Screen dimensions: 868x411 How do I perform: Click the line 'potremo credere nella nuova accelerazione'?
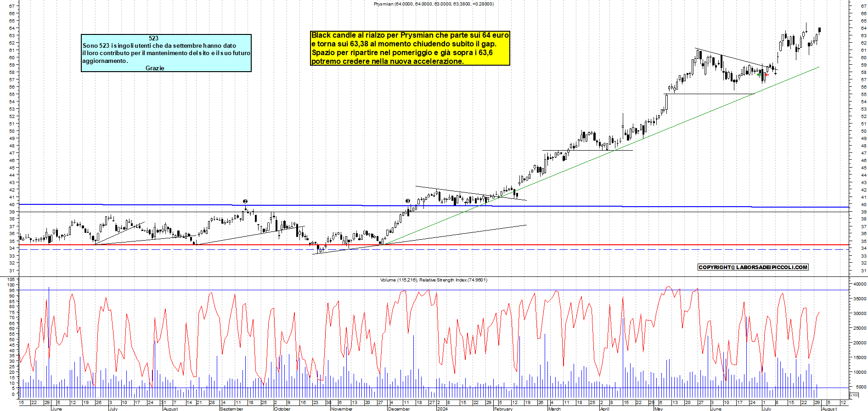[x=388, y=61]
